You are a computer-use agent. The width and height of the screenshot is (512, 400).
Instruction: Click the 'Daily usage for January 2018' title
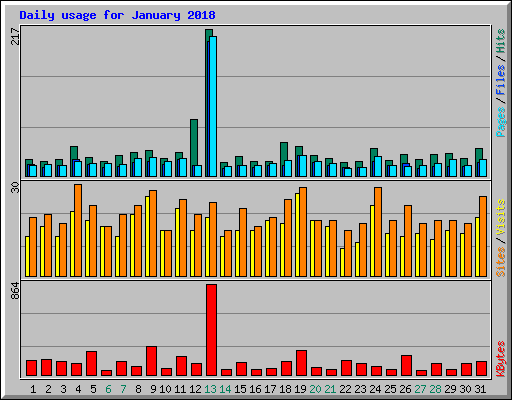tap(117, 15)
